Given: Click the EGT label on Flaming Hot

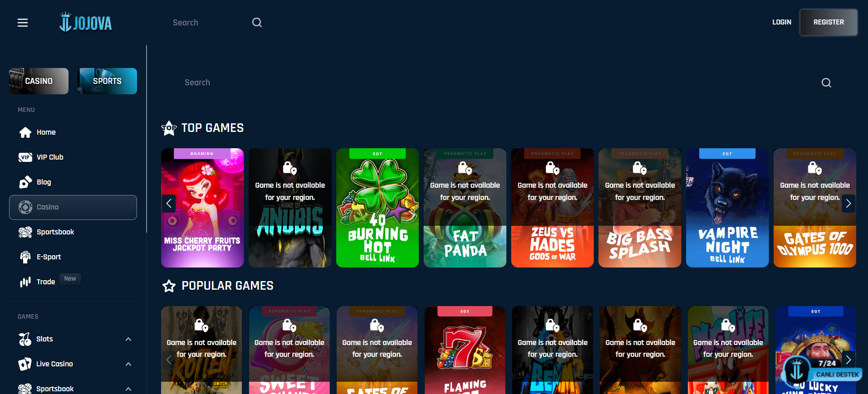Looking at the screenshot, I should (465, 311).
